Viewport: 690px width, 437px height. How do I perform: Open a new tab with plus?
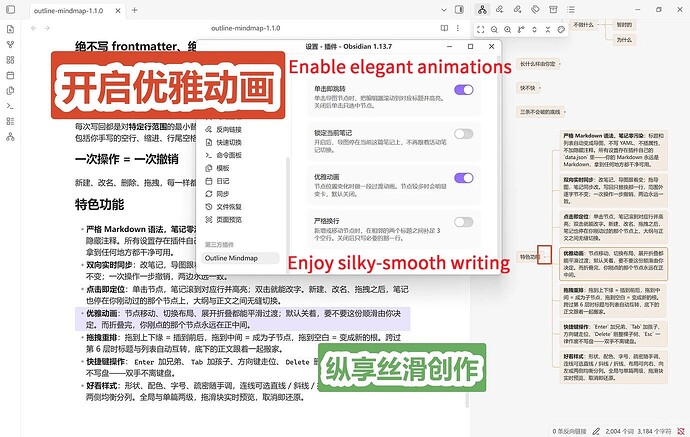[x=135, y=10]
